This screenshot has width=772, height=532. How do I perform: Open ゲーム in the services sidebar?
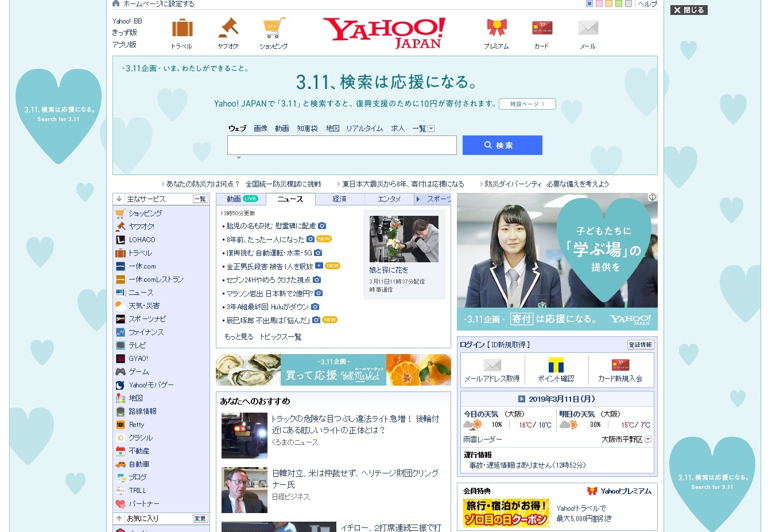click(x=138, y=372)
